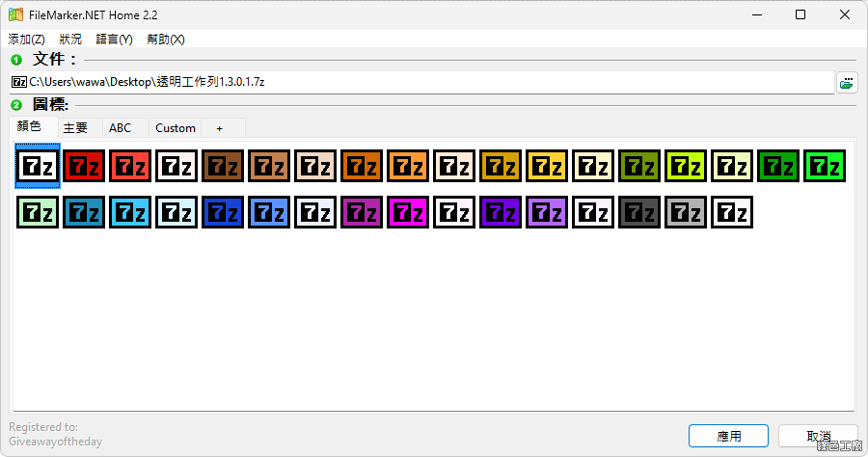Choose the charcoal dark gray 7z icon
This screenshot has width=868, height=457.
(x=639, y=212)
